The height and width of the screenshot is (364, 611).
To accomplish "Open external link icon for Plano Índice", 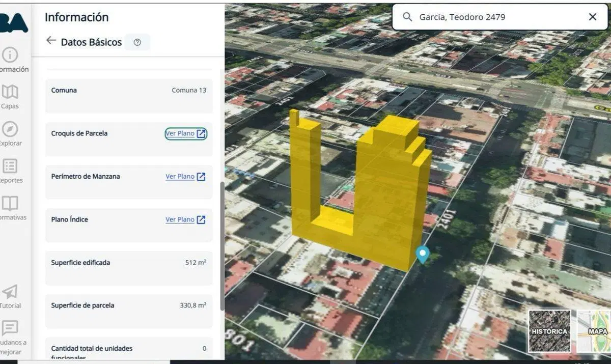I will 201,219.
